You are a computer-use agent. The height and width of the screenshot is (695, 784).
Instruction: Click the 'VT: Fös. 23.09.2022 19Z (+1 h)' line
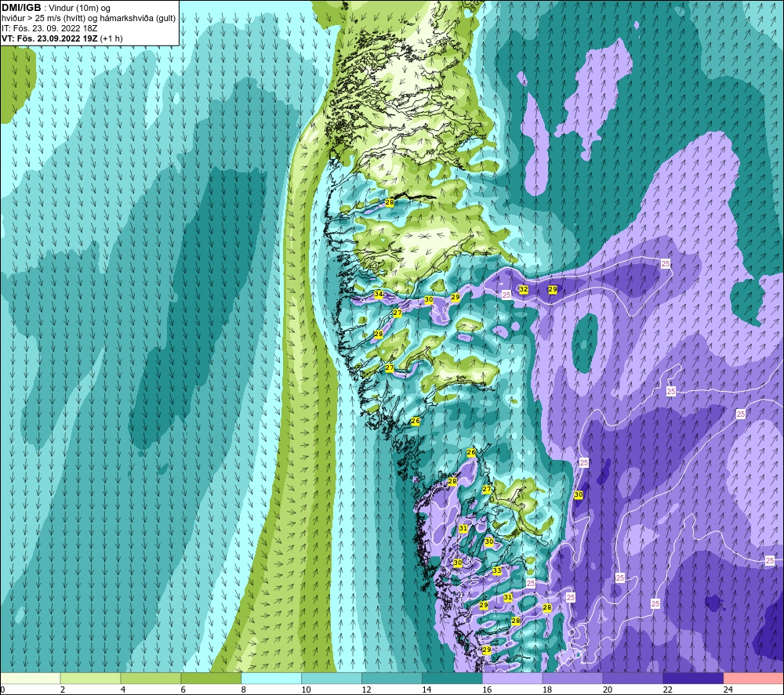[x=62, y=38]
